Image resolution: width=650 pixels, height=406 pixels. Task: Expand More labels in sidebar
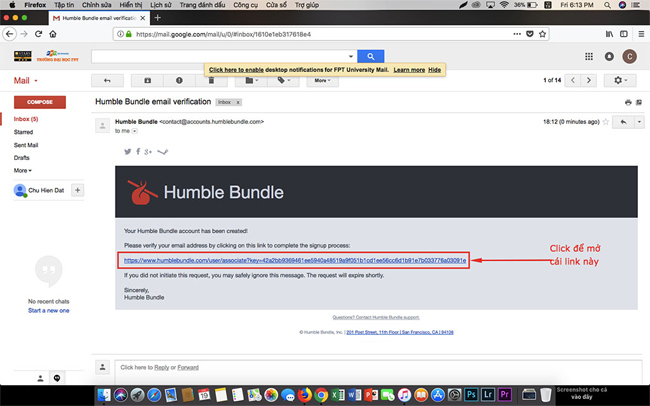22,170
